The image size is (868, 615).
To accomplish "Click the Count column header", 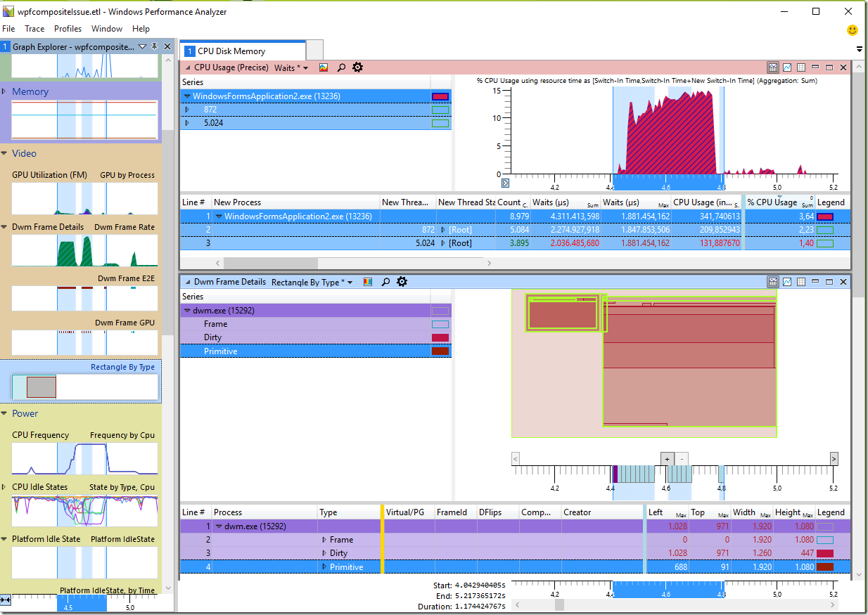I will 512,202.
